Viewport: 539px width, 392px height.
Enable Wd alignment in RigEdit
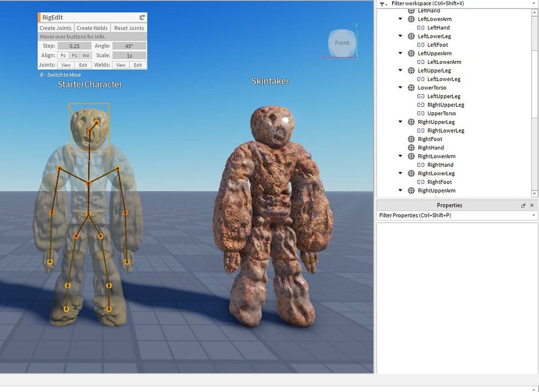(x=85, y=55)
